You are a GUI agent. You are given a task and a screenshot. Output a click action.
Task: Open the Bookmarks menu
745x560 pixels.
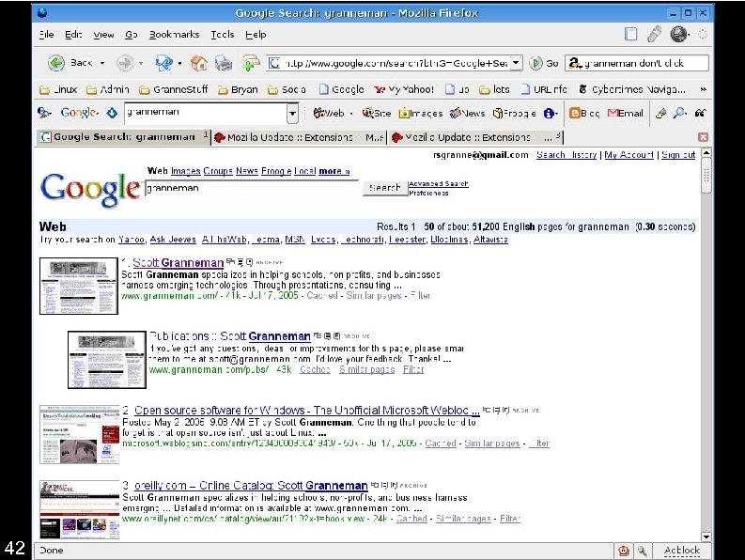pyautogui.click(x=174, y=34)
